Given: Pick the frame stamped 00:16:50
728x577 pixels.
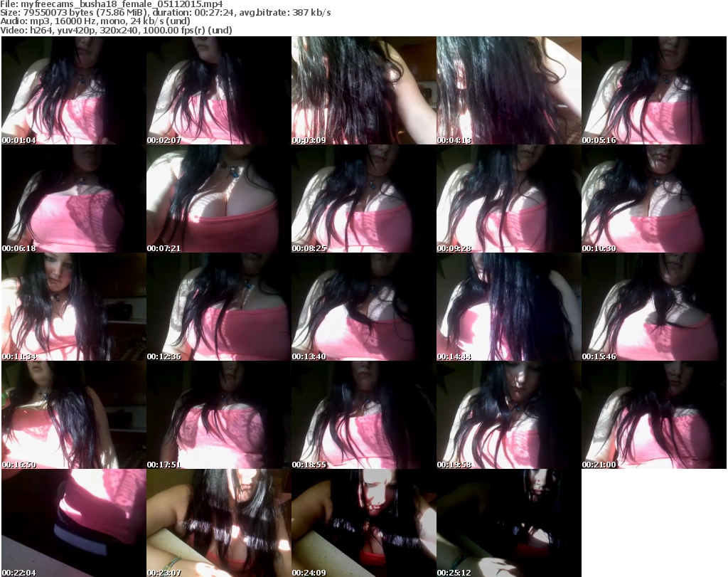Looking at the screenshot, I should pos(74,415).
